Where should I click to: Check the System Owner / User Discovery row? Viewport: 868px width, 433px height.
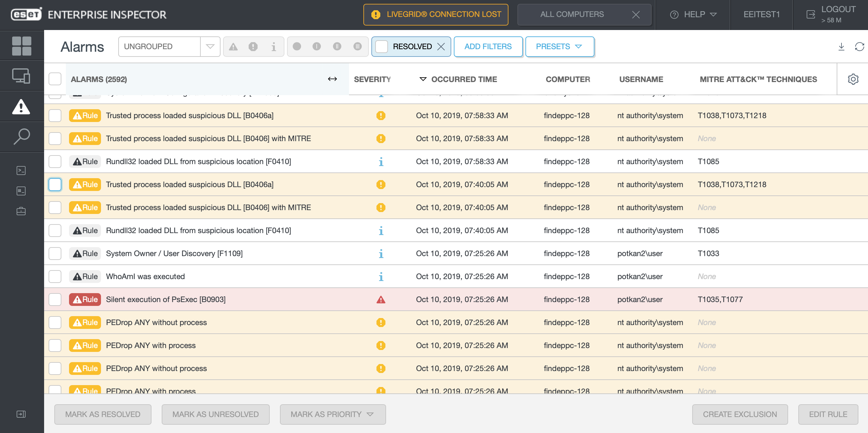click(x=55, y=254)
